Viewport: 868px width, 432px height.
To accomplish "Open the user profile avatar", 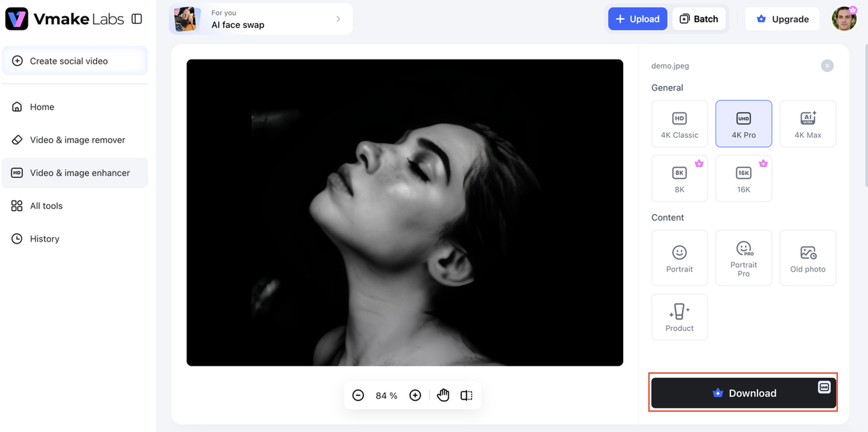I will [844, 18].
